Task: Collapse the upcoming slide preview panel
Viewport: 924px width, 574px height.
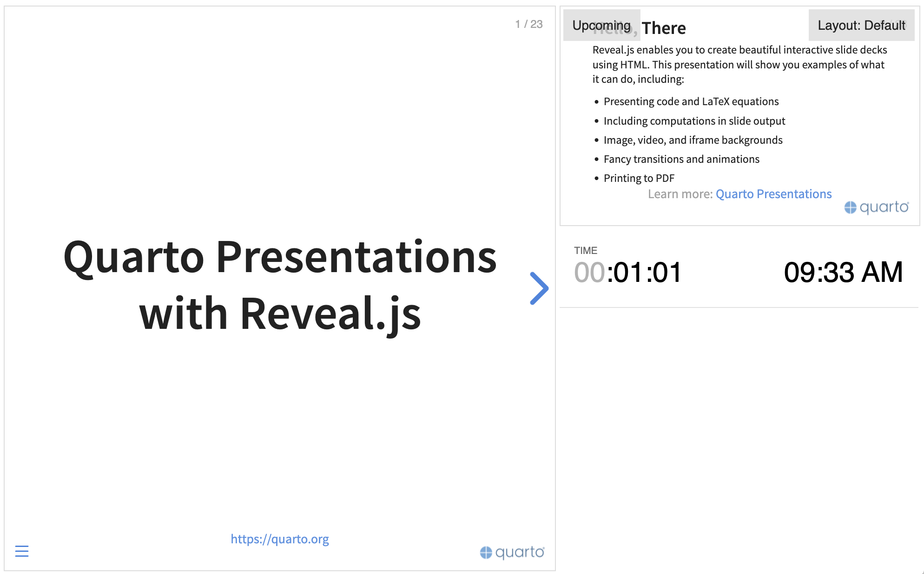Action: click(602, 25)
